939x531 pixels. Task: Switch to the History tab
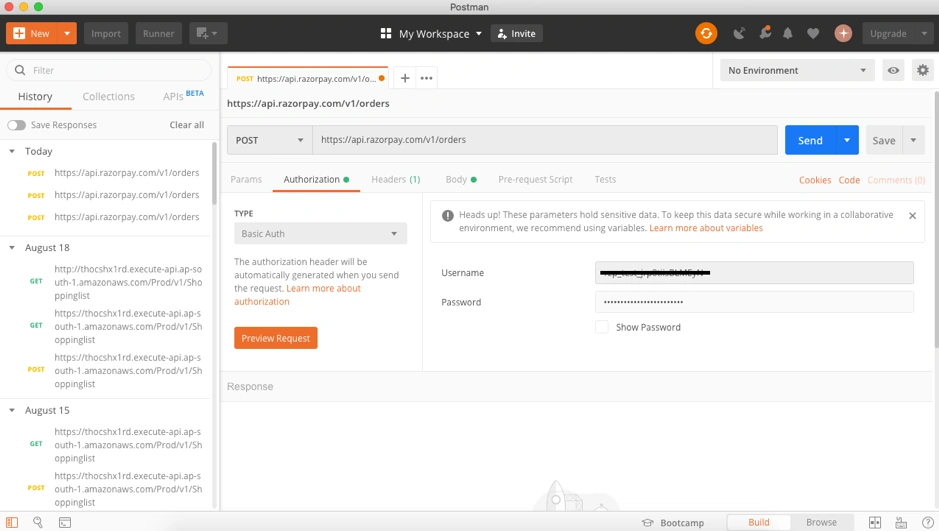click(x=35, y=96)
